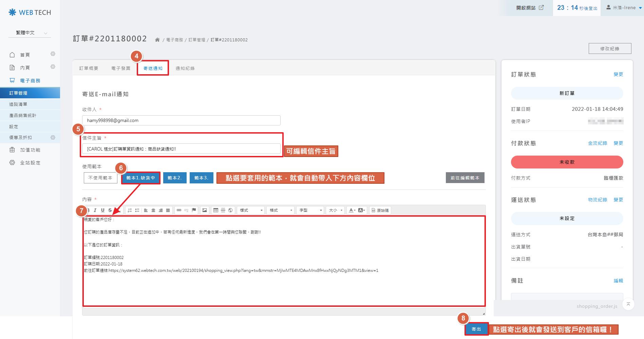Click the 收件人 email input field

[x=181, y=121]
